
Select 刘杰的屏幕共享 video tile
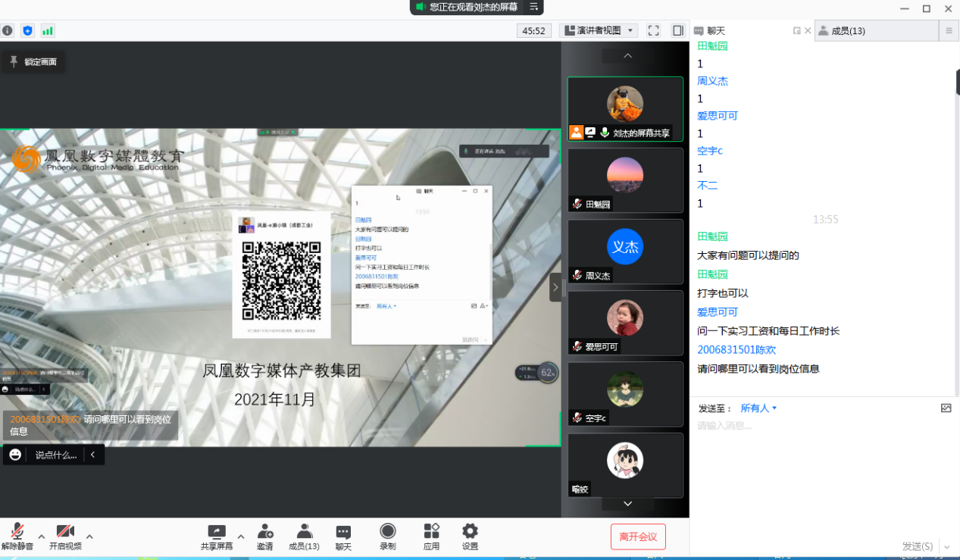pos(625,109)
